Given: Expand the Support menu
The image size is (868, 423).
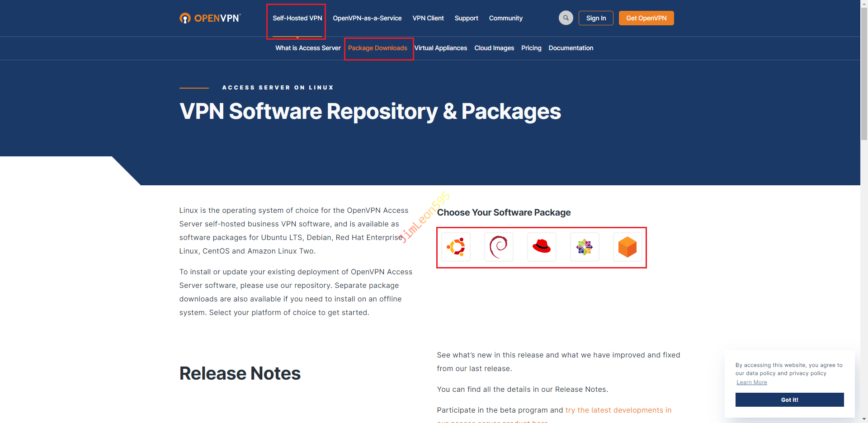Looking at the screenshot, I should (466, 18).
